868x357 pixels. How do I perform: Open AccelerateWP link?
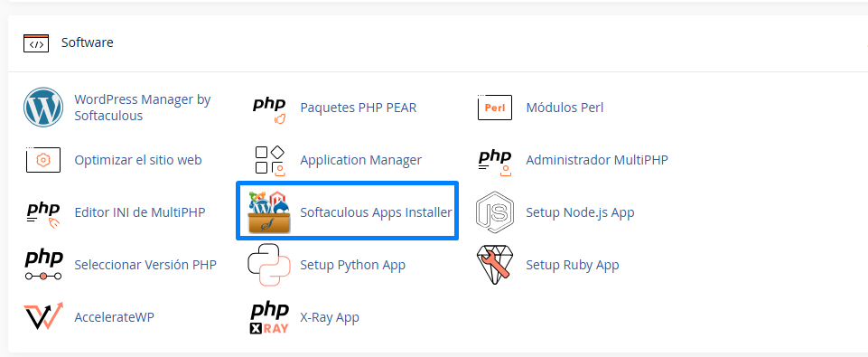point(114,317)
